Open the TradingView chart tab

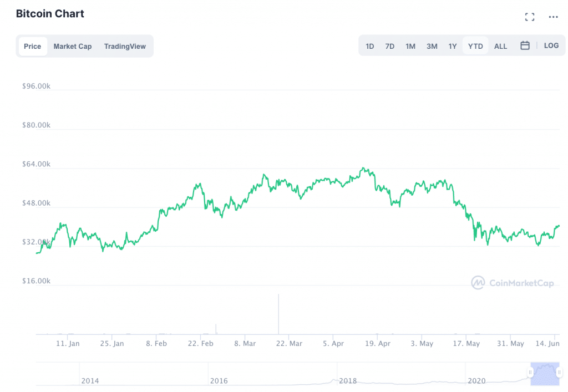click(125, 46)
